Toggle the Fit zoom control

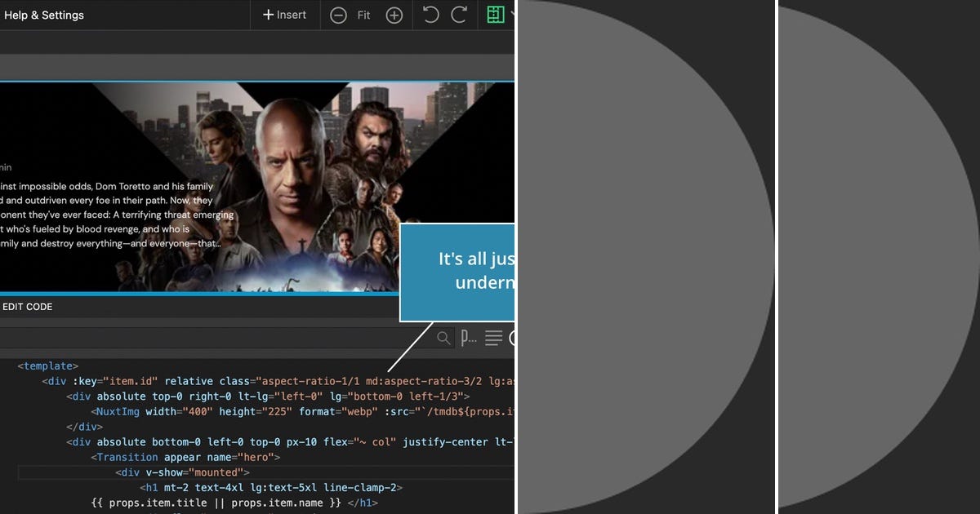coord(363,15)
